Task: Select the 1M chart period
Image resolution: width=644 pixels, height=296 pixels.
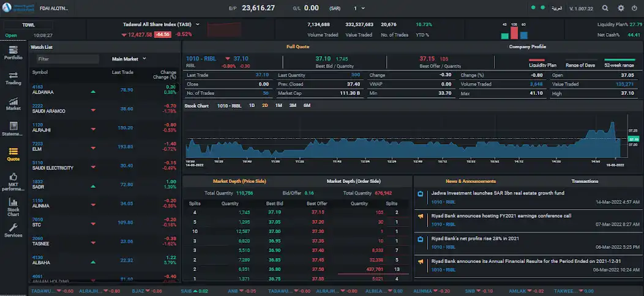Action: [x=279, y=106]
